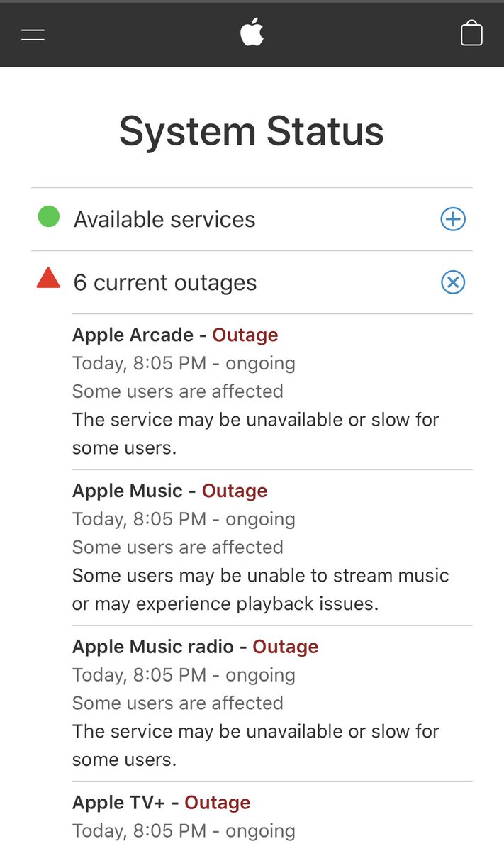Click the Apple Music radio outage description

(255, 745)
